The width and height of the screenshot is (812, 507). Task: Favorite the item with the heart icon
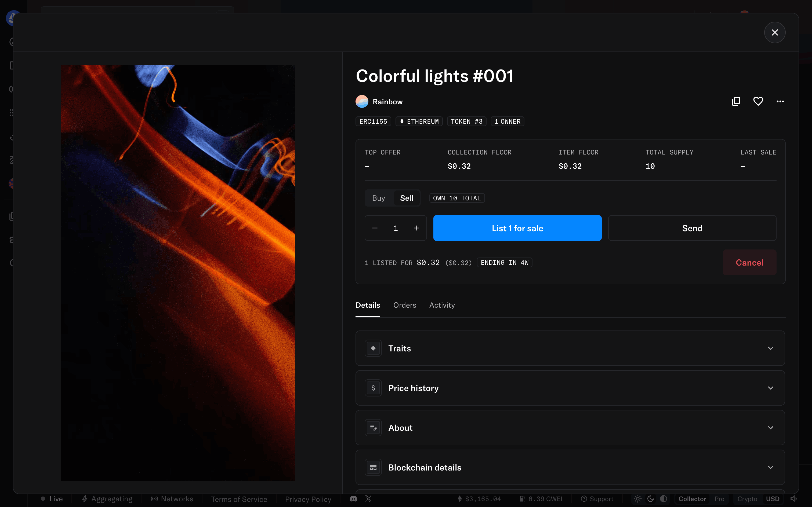point(758,101)
